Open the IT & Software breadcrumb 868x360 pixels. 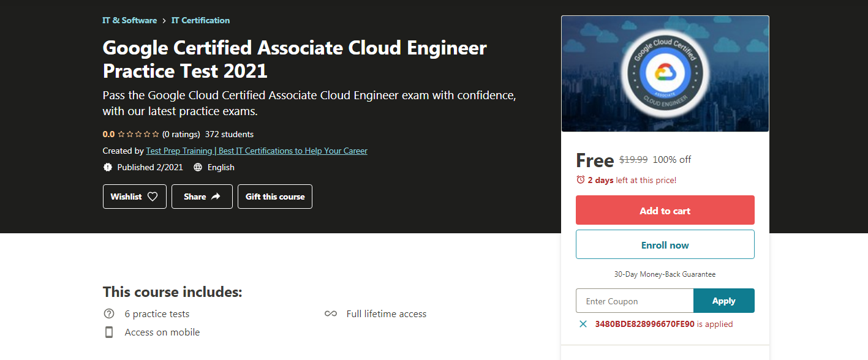[x=130, y=20]
